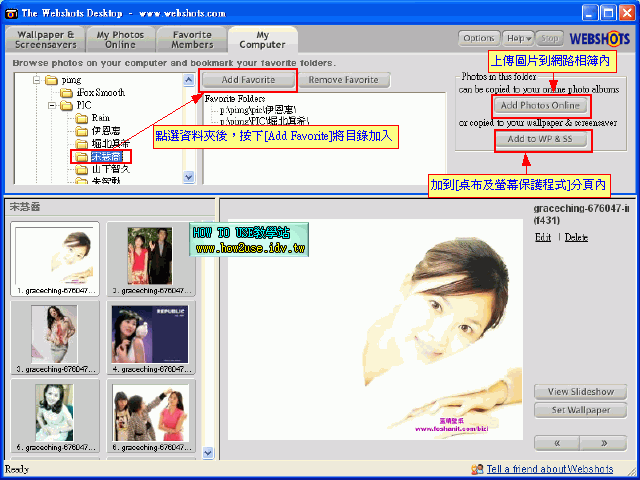Collapse the ping folder node
This screenshot has width=640, height=480.
coord(36,80)
